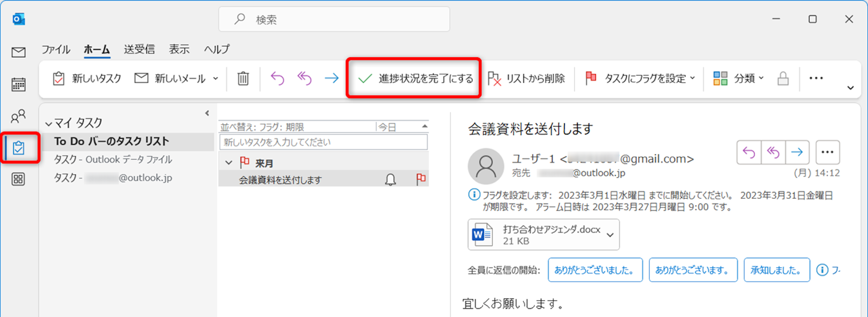Open the ファイル menu tab
This screenshot has width=868, height=317.
point(56,49)
